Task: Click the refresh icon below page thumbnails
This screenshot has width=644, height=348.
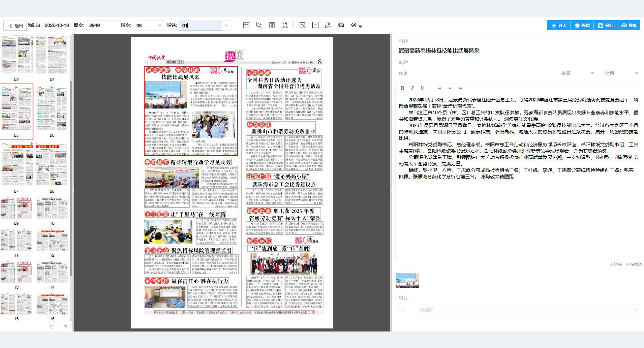Action: tap(52, 326)
